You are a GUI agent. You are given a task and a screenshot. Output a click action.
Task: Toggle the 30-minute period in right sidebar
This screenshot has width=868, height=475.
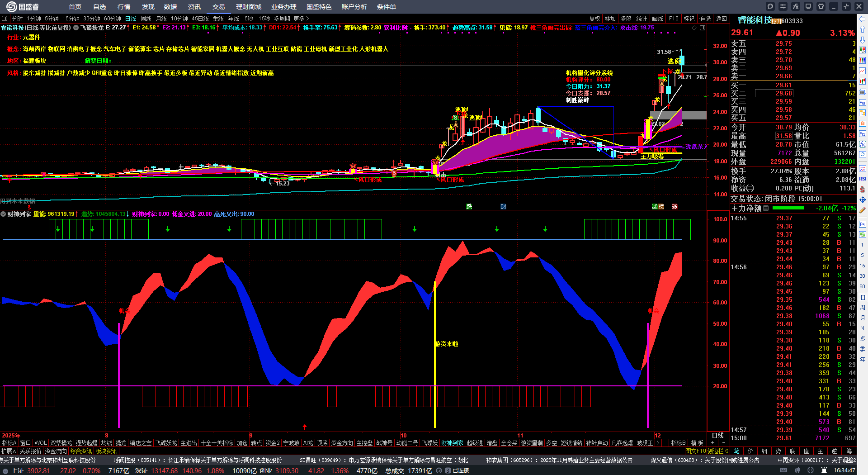pyautogui.click(x=863, y=276)
